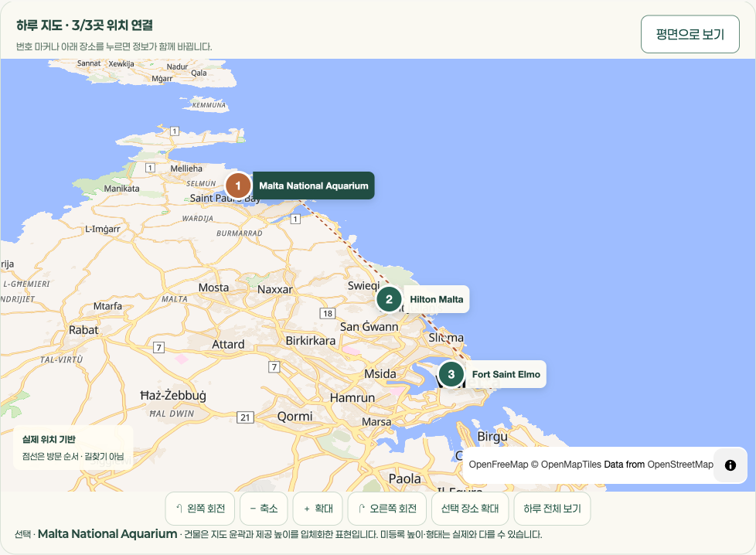
Task: Select the Hilton Malta map label
Action: [436, 299]
